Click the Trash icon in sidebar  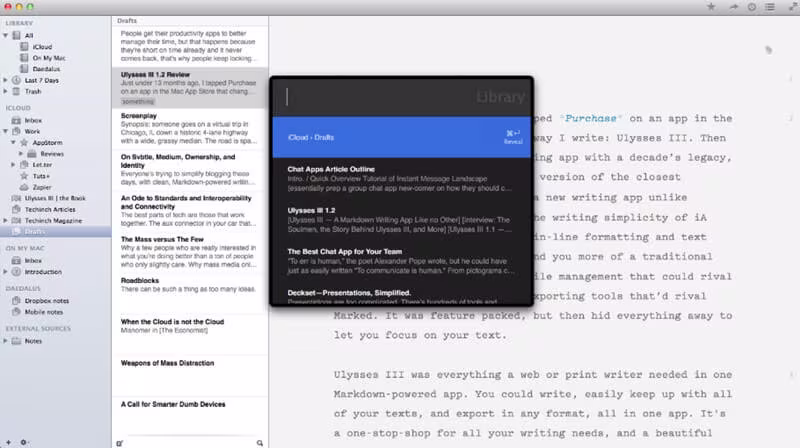(16, 91)
